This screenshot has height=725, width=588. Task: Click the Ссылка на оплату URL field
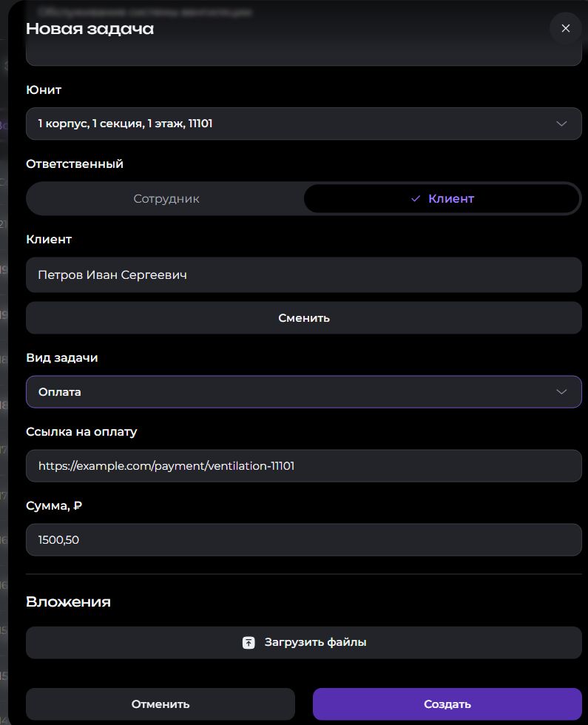tap(304, 465)
